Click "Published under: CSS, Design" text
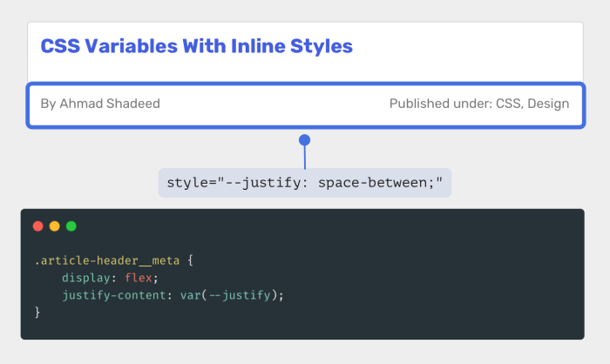 [479, 104]
